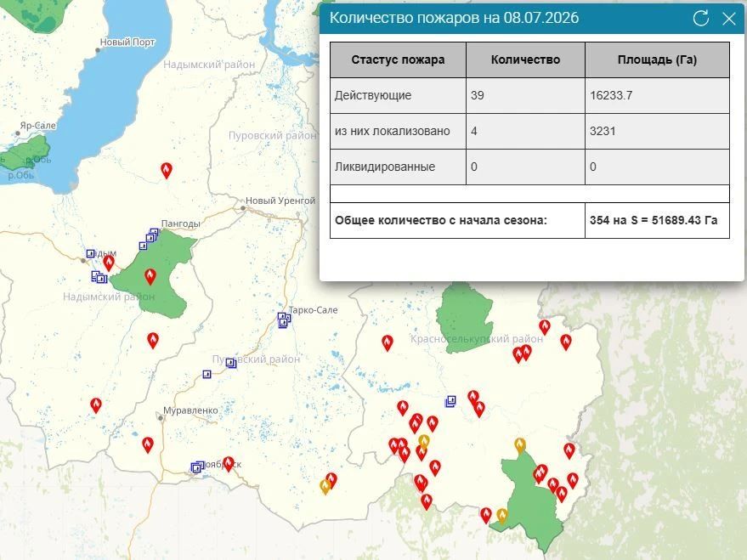Click green protected area in Красноселькупский район
747x560 pixels.
click(x=464, y=317)
